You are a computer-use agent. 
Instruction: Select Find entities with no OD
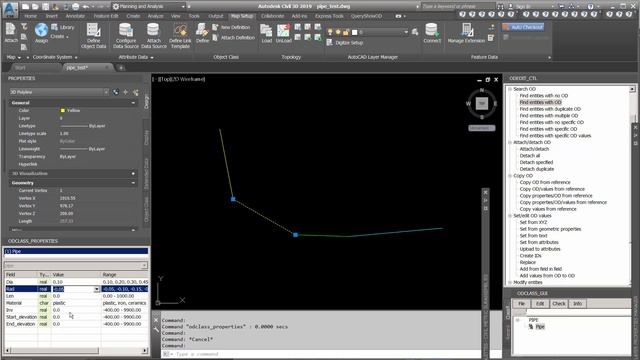pos(544,96)
